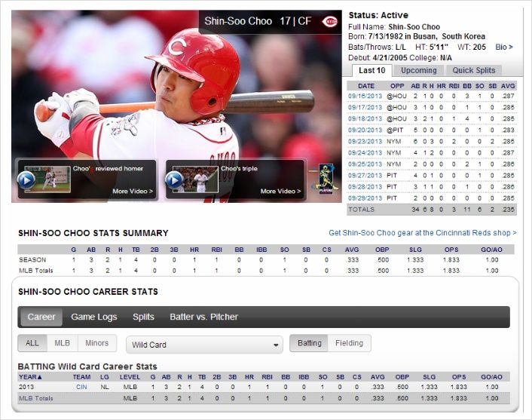Click the Shin-Soo Choo 17 | CF banner
This screenshot has width=532, height=420.
(270, 21)
